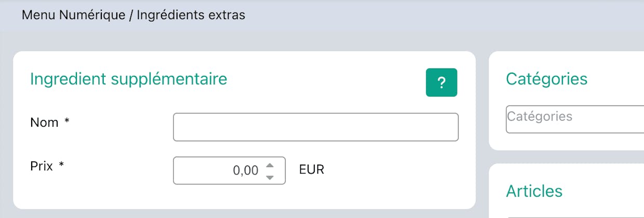The height and width of the screenshot is (218, 644).
Task: Click the Ingredient supplémentaire heading
Action: (x=129, y=79)
